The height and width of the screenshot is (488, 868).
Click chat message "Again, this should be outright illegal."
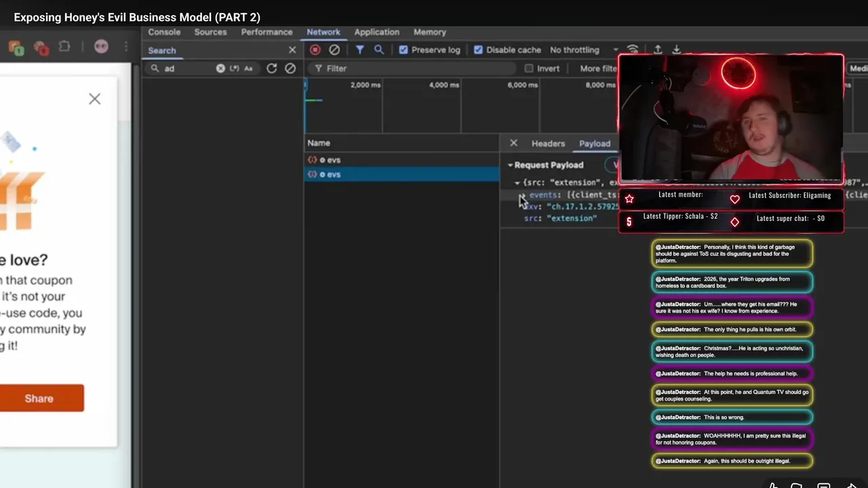click(x=732, y=461)
